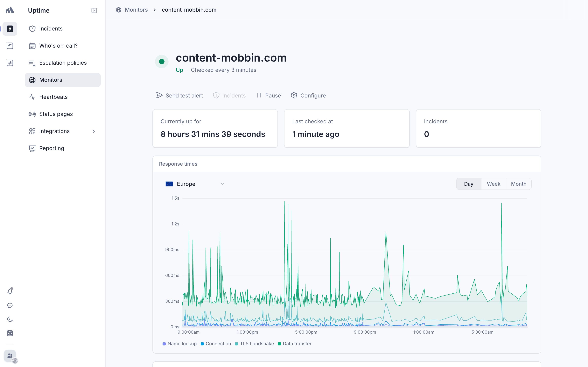Open the Europe region dropdown
Image resolution: width=588 pixels, height=367 pixels.
point(194,184)
